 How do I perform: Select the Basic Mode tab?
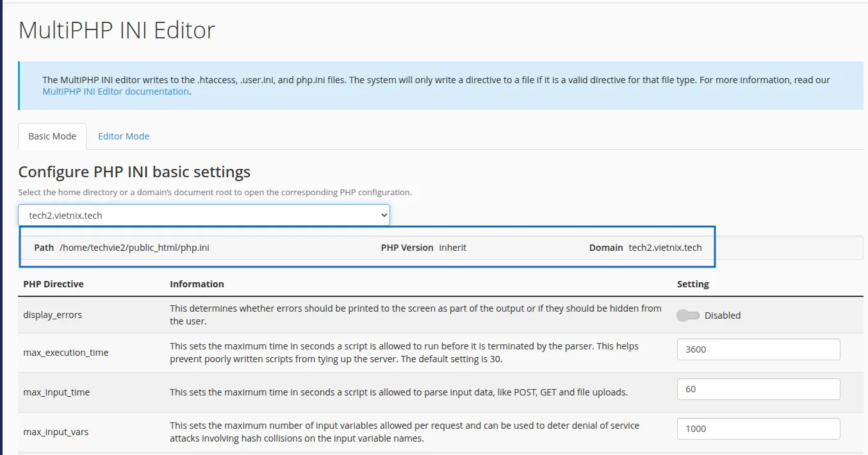coord(53,136)
